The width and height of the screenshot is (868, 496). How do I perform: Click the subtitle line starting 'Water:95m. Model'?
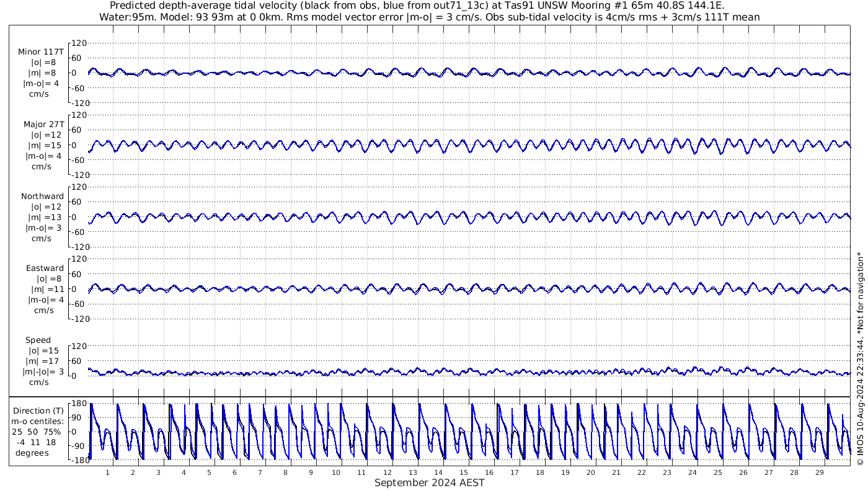pos(430,17)
